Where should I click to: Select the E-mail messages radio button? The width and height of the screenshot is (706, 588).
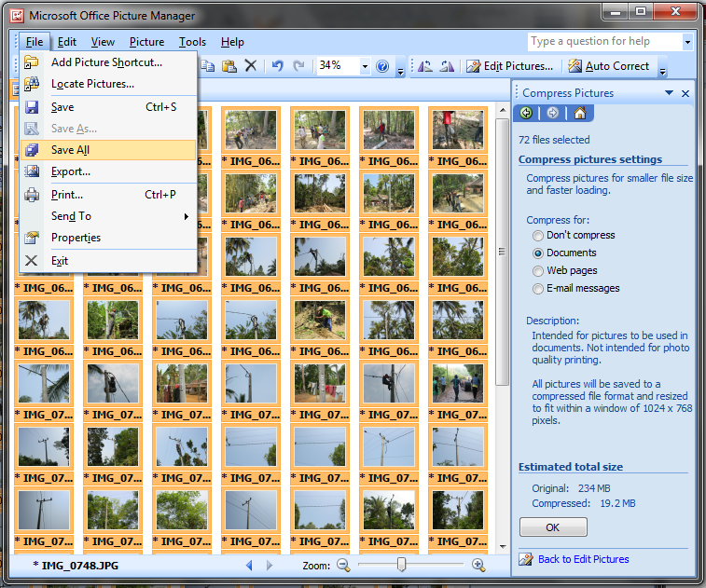point(537,288)
